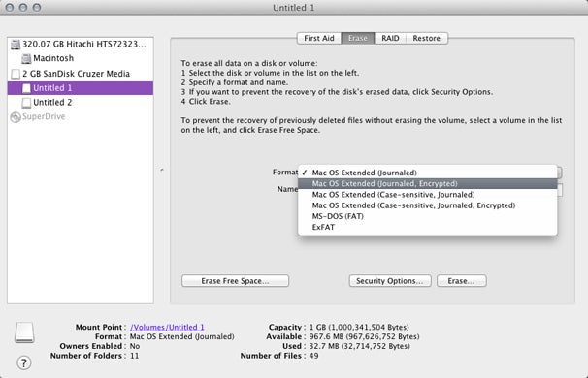Click the Untitled 2 volume icon
Image resolution: width=588 pixels, height=378 pixels.
26,103
